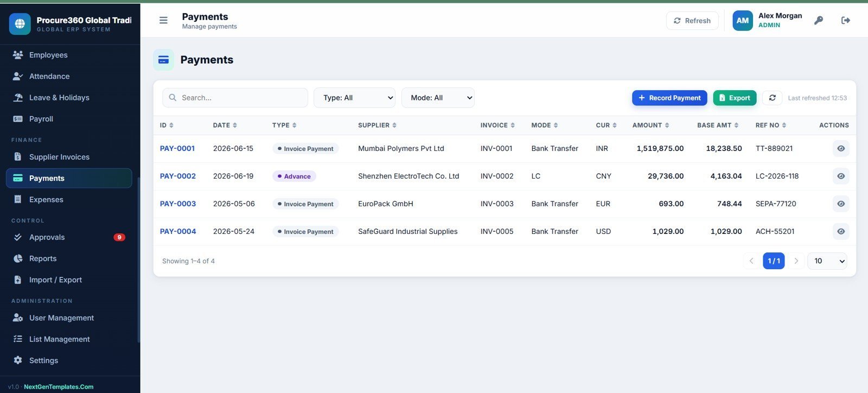Viewport: 868px width, 393px height.
Task: Click the Search input field
Action: pos(235,98)
